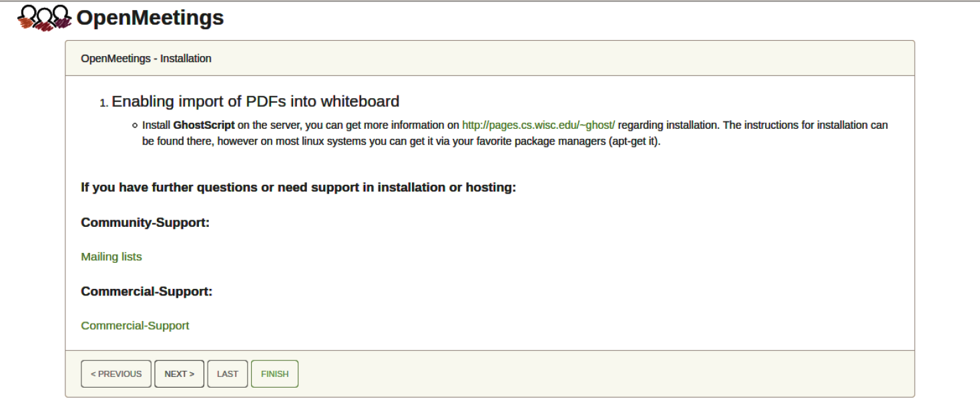The image size is (980, 419).
Task: Click the bold "GhostScript" word
Action: (x=204, y=125)
